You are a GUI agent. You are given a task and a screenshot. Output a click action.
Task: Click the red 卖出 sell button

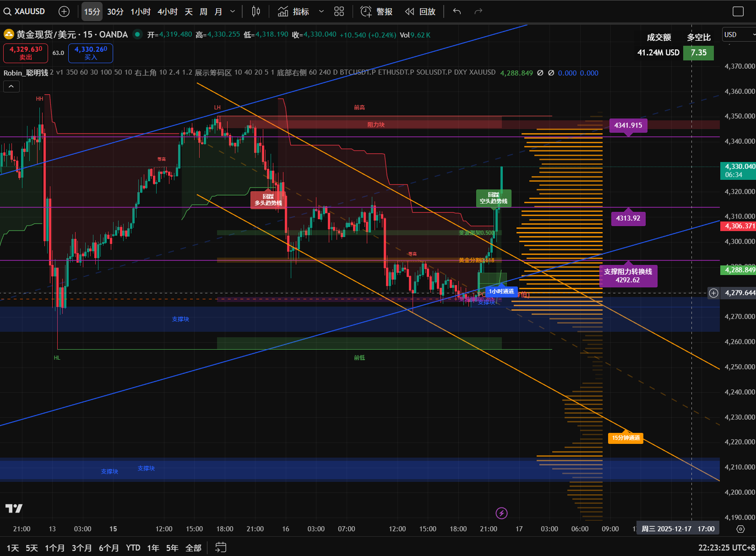click(x=26, y=53)
